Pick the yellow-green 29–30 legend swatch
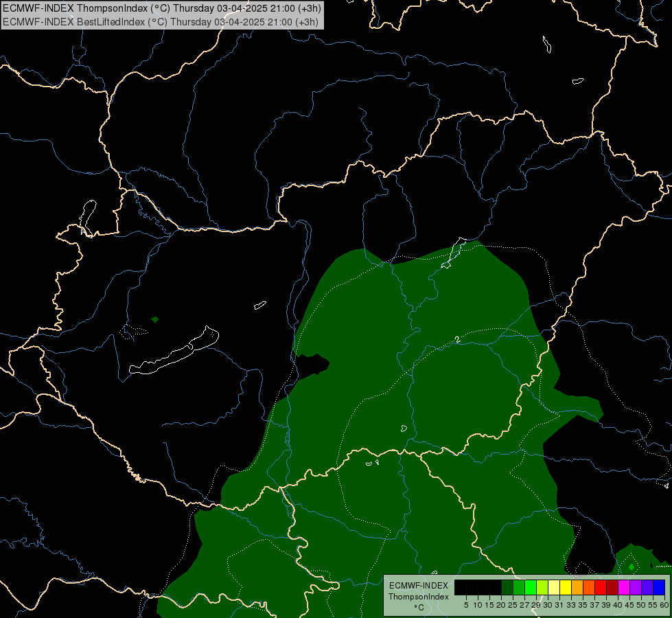This screenshot has height=618, width=672. (x=542, y=587)
